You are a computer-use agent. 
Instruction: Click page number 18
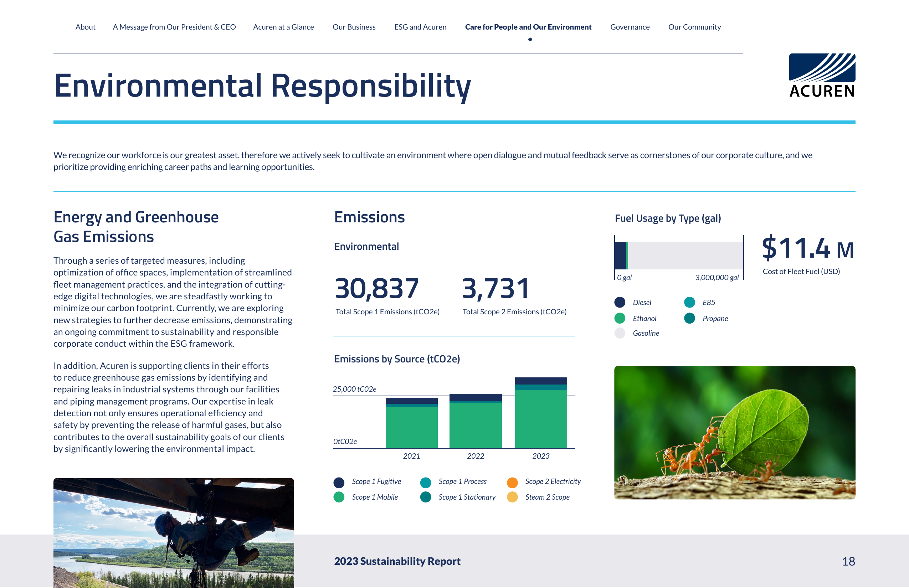point(849,562)
